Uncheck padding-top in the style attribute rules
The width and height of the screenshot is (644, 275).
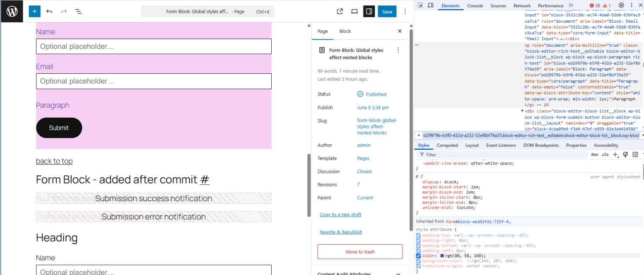(418, 235)
